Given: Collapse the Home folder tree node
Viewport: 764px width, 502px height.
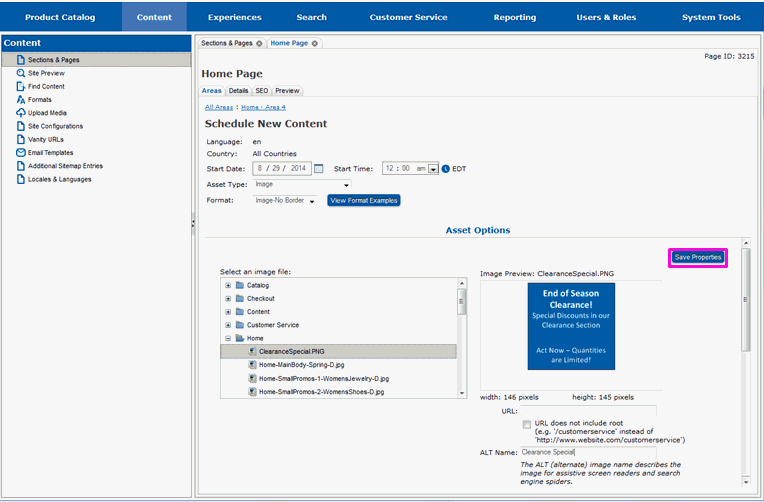Looking at the screenshot, I should click(x=228, y=338).
